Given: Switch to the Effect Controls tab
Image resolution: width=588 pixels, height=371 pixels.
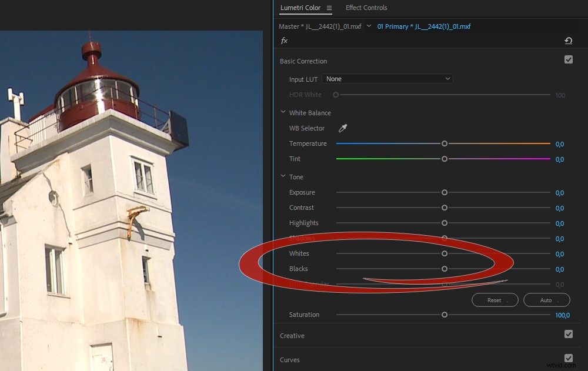Looking at the screenshot, I should (x=366, y=8).
